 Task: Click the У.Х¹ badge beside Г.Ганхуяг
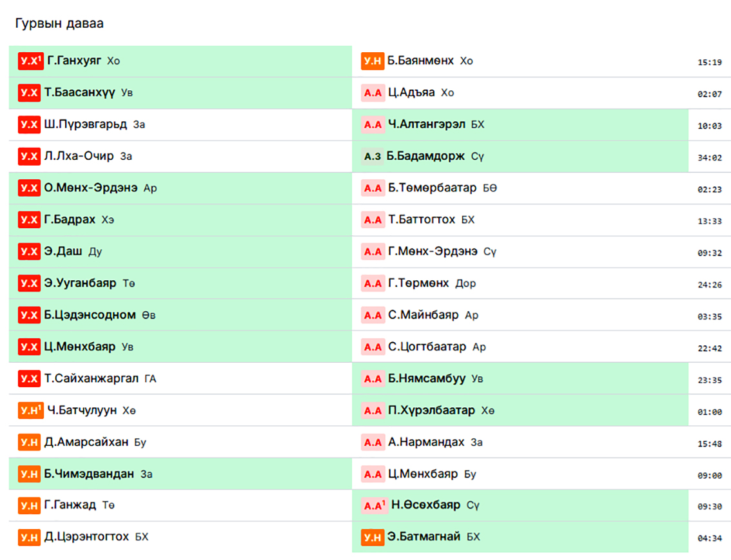point(30,61)
